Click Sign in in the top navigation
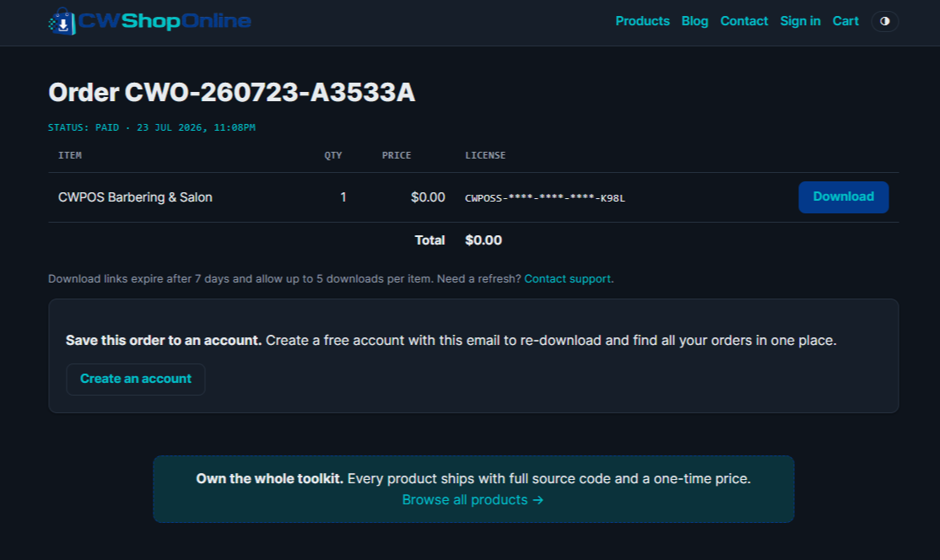The width and height of the screenshot is (940, 560). (800, 21)
